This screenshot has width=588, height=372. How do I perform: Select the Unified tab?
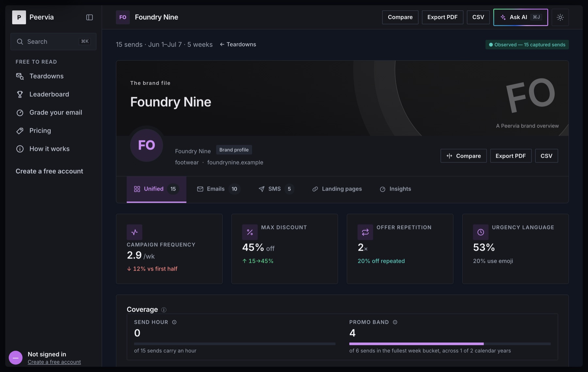156,189
